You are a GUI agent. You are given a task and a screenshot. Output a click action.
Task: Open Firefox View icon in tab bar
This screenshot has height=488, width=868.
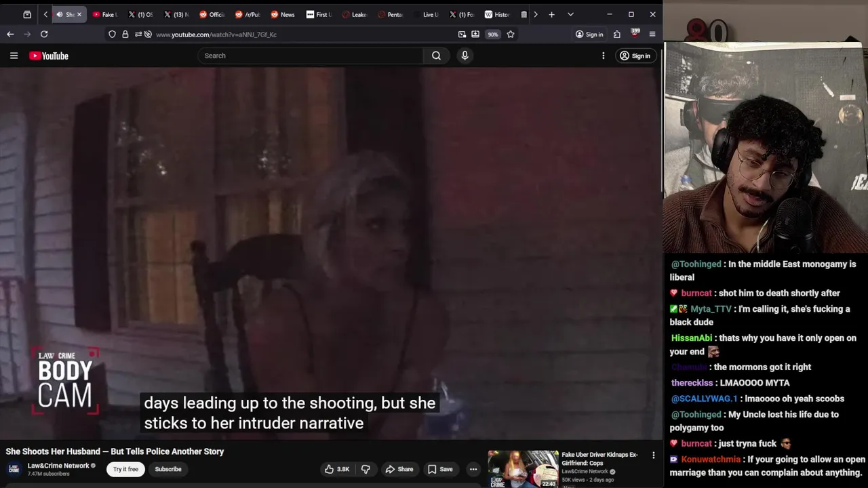pos(27,14)
